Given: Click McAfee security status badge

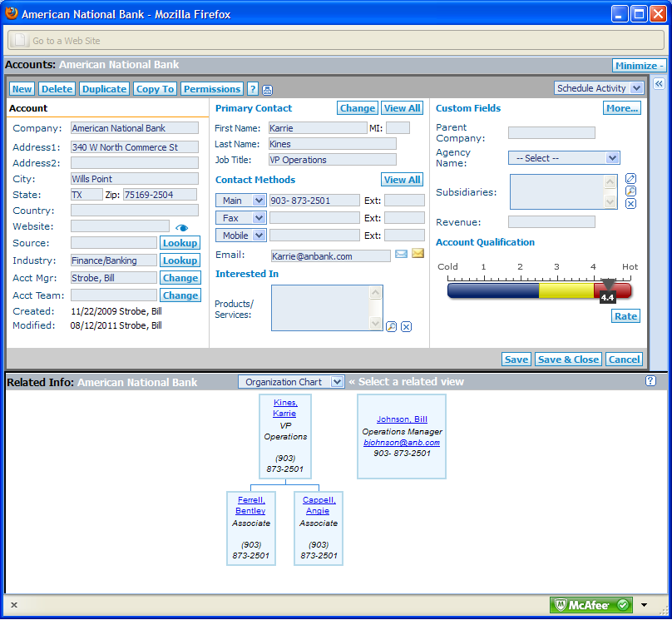Looking at the screenshot, I should pyautogui.click(x=591, y=605).
